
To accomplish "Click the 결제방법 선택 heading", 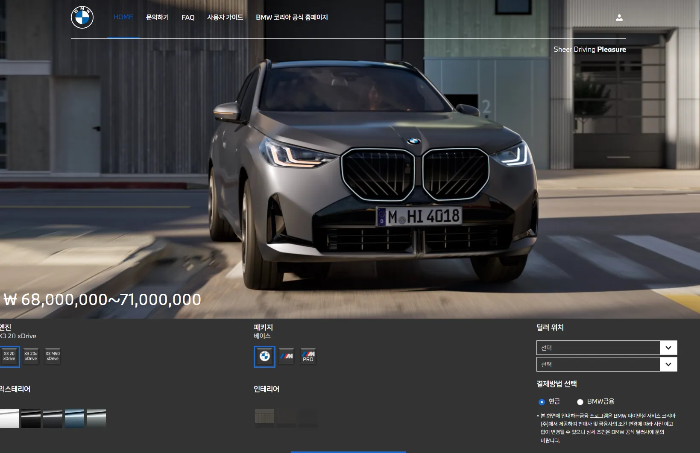I will coord(557,384).
